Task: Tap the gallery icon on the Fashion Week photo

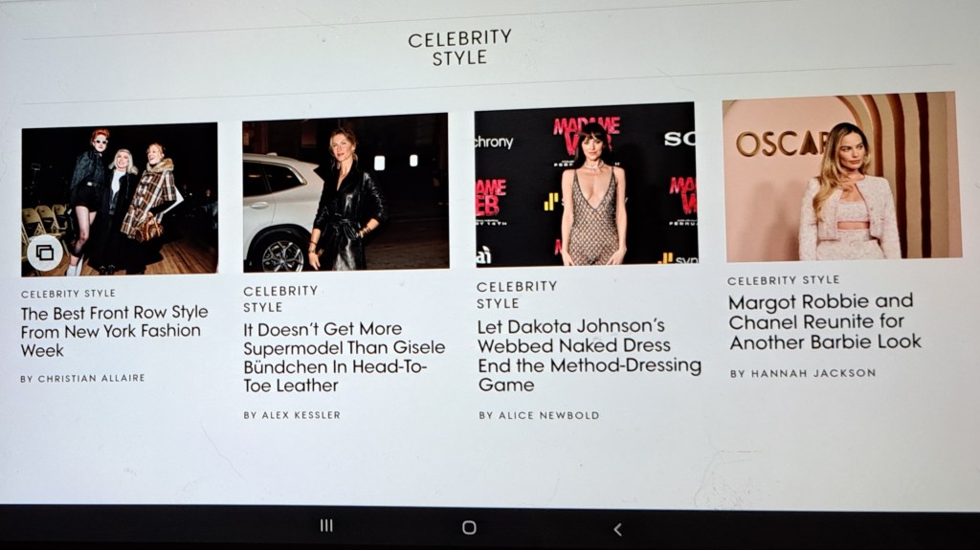Action: pyautogui.click(x=44, y=253)
